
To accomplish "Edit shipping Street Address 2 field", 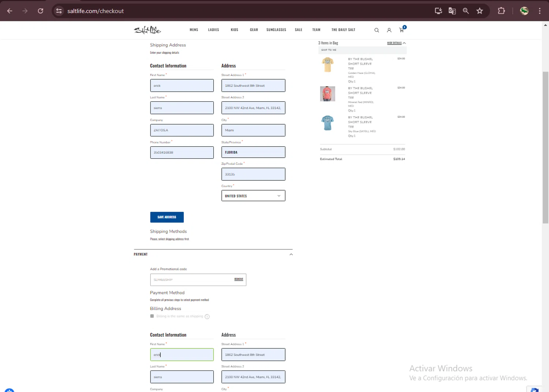I will tap(253, 108).
